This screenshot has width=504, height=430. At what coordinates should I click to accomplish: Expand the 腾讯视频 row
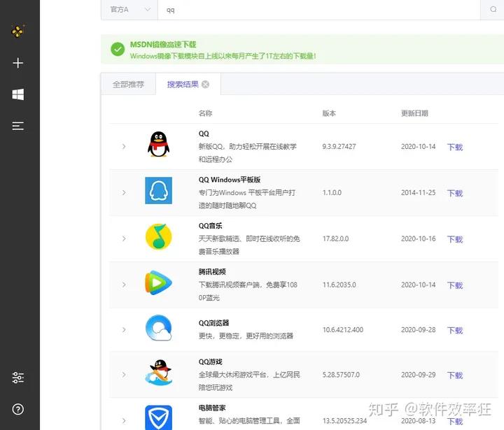click(x=124, y=285)
